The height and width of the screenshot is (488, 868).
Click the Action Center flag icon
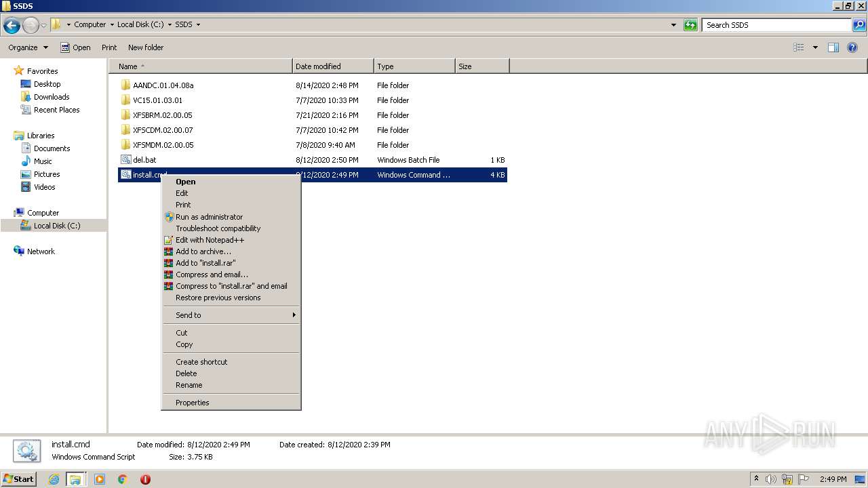(x=803, y=479)
